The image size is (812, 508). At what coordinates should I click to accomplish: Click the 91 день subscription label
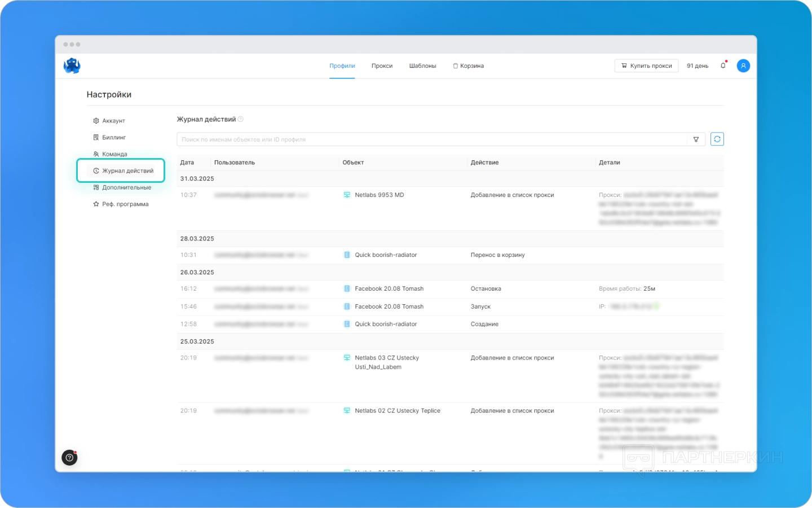698,66
